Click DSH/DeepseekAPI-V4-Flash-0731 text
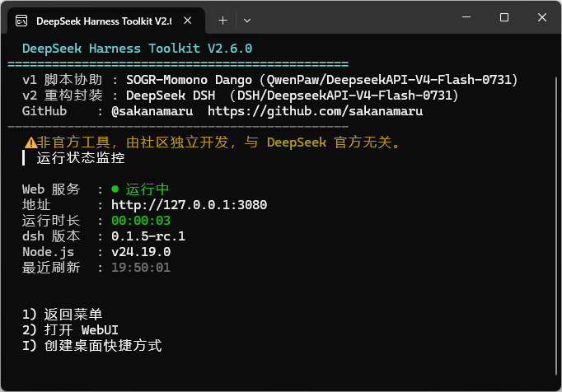This screenshot has width=562, height=392. point(344,96)
